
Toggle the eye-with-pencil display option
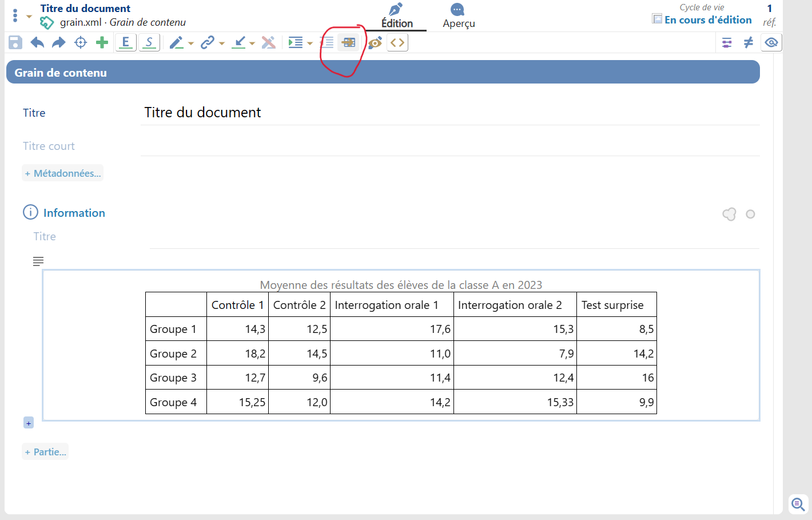tap(375, 42)
